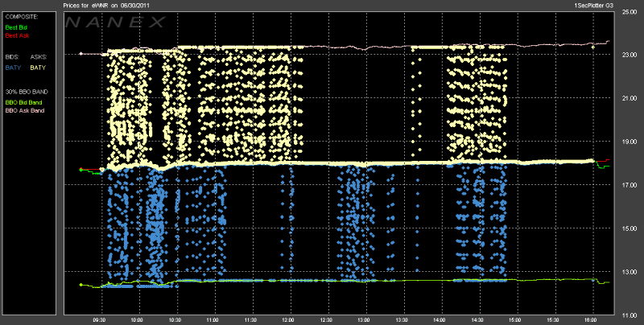The image size is (644, 325).
Task: Click the "1SecPlotter G3" label
Action: [593, 6]
